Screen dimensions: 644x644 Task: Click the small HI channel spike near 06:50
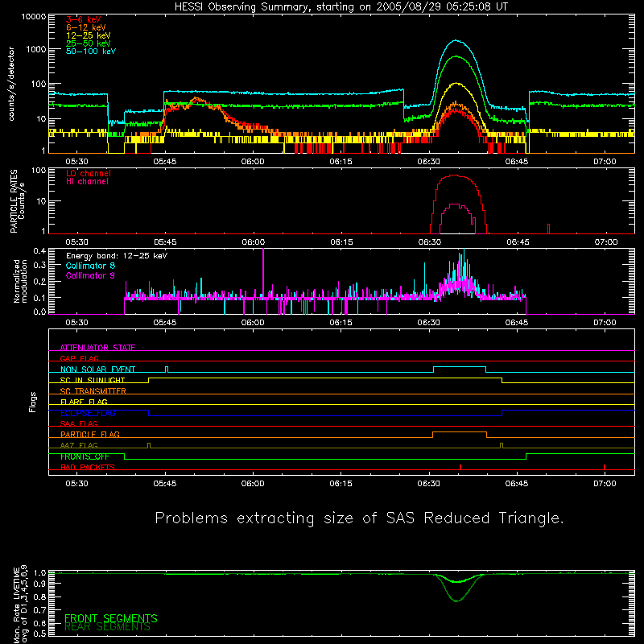pos(549,229)
